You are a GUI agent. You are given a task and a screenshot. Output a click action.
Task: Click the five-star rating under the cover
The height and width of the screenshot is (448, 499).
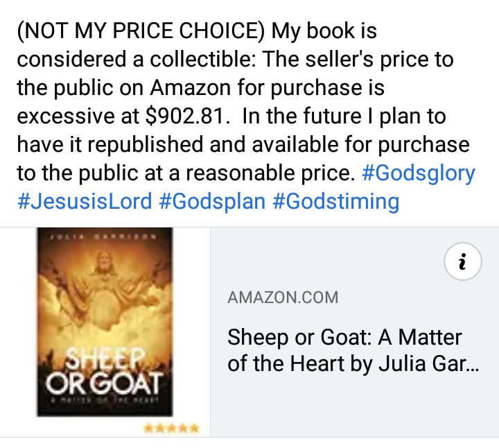[171, 428]
